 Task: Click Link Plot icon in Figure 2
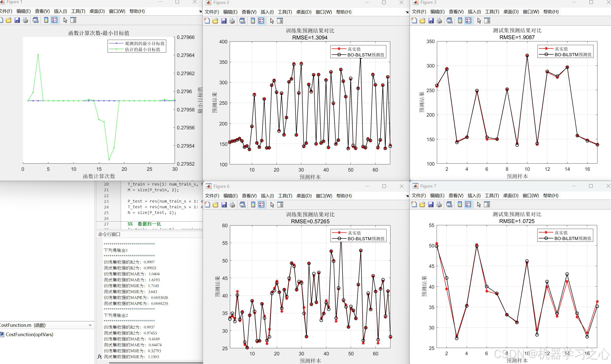[242, 21]
